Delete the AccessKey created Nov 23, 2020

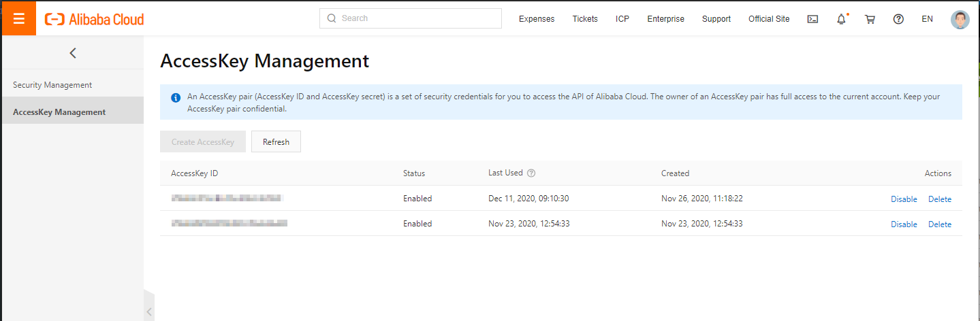[939, 224]
